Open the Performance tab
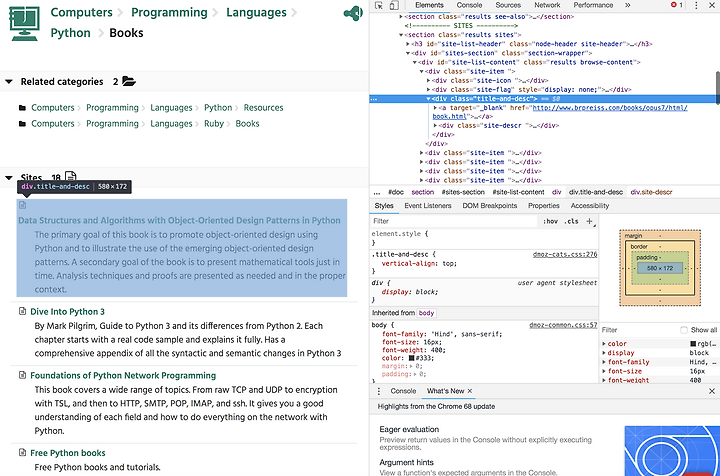 593,5
